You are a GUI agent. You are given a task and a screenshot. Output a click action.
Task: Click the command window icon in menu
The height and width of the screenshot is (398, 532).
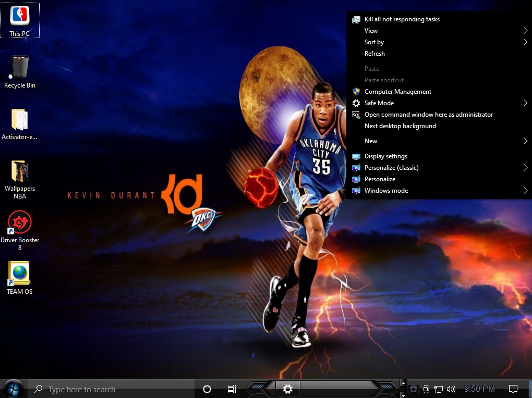356,115
